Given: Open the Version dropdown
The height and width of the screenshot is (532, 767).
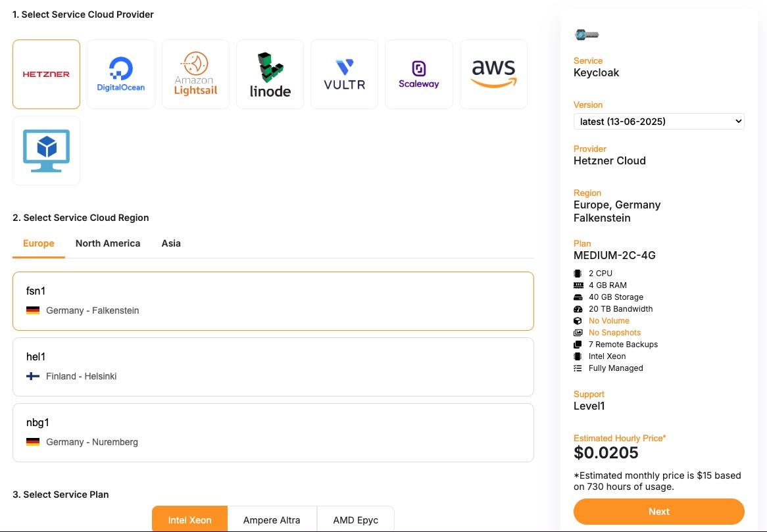Looking at the screenshot, I should [658, 121].
